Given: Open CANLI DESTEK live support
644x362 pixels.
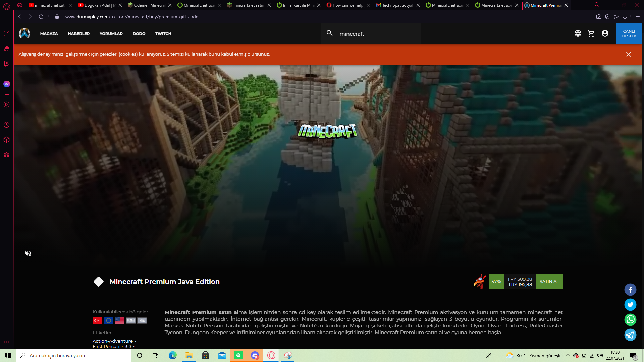Looking at the screenshot, I should [629, 34].
